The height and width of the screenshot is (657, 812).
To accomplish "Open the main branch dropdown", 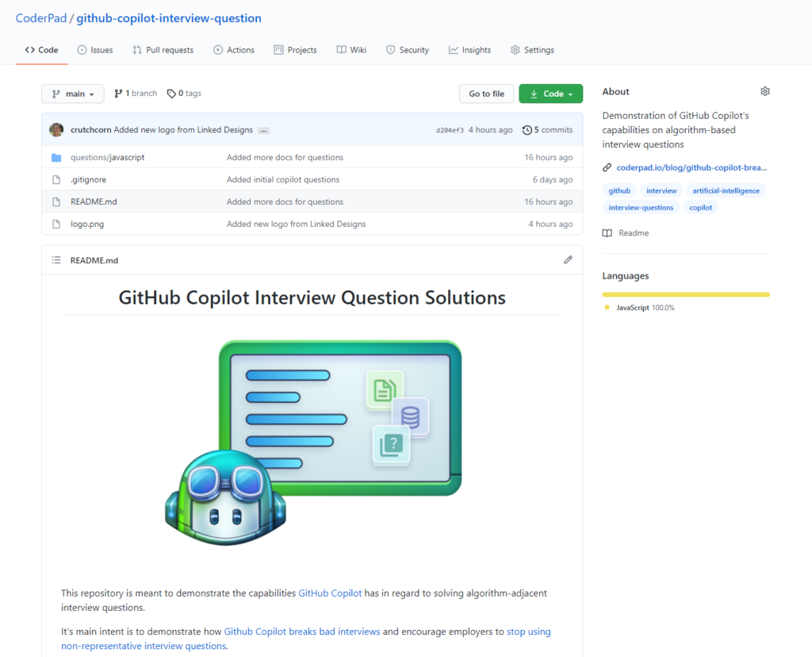I will (72, 93).
